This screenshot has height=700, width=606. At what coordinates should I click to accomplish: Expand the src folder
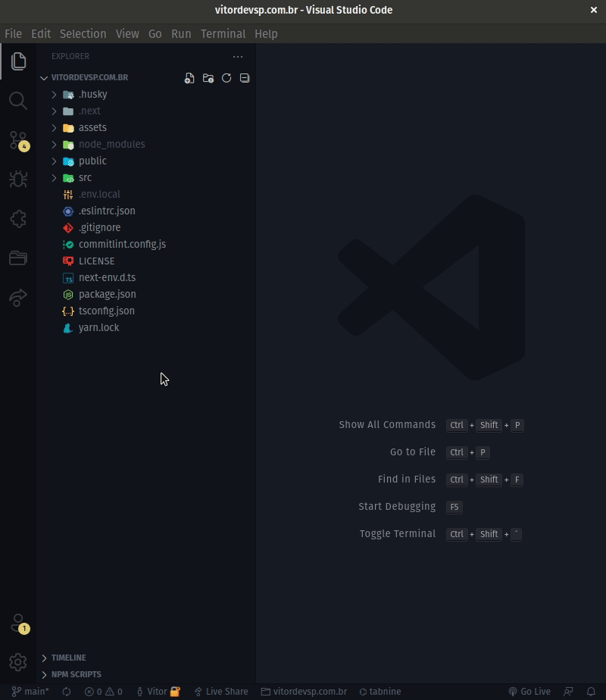click(84, 177)
